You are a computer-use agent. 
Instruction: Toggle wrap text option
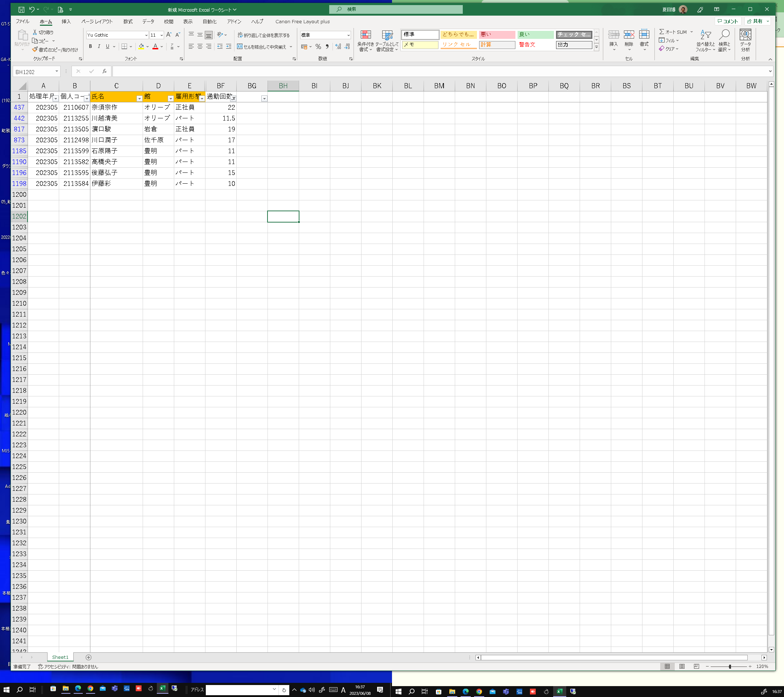click(264, 35)
